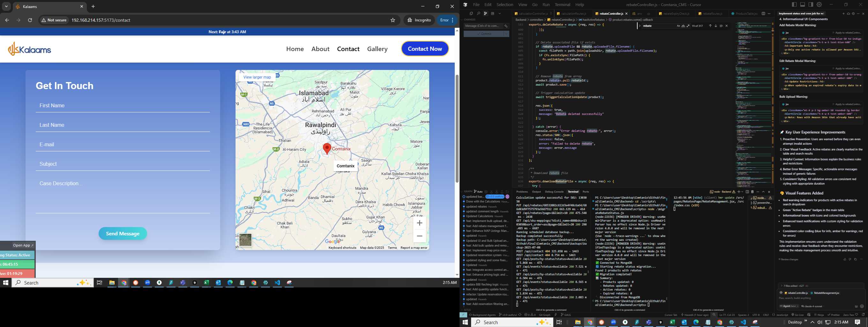Kill terminal with the trash icon
Screen dimensions: 868x327
click(753, 192)
